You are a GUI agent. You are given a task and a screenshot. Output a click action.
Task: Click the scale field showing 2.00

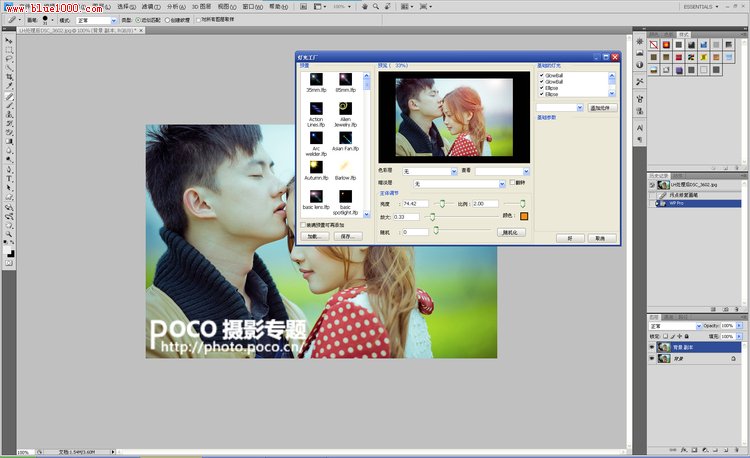click(485, 204)
